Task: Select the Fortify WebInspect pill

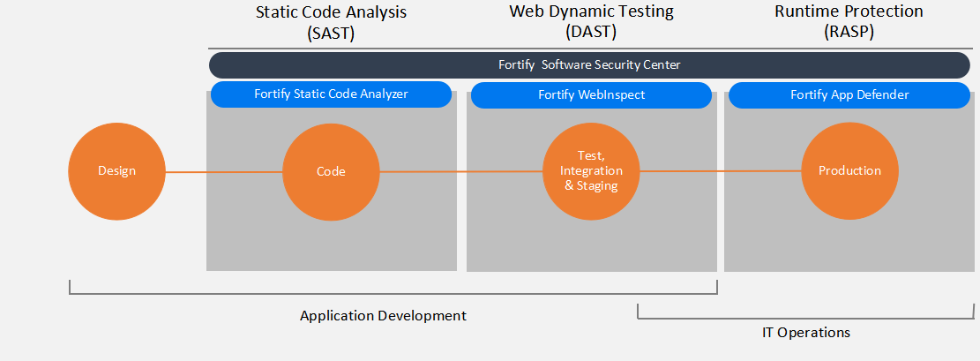Action: click(591, 95)
